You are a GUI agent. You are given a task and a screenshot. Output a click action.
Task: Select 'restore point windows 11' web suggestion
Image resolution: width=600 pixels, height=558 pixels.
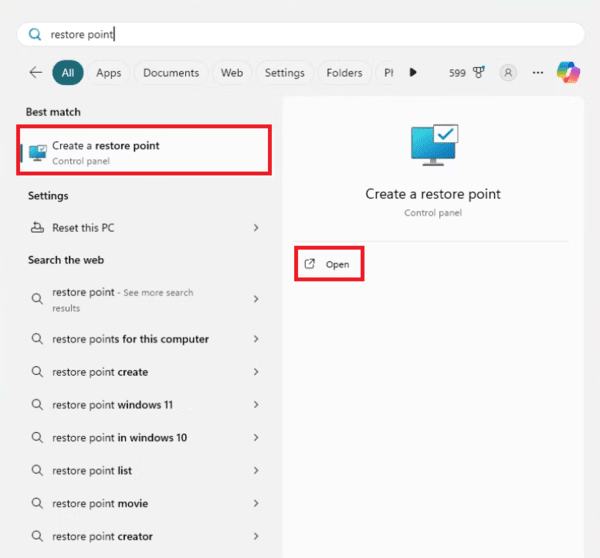[144, 405]
